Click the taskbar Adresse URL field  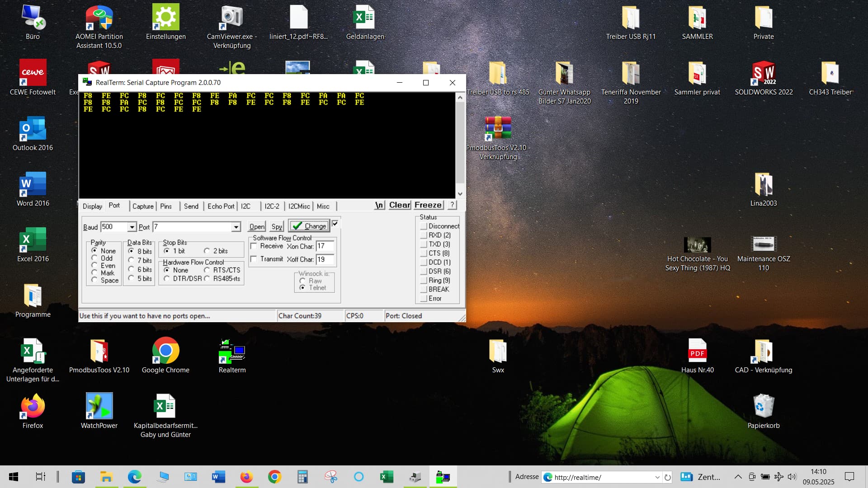point(601,477)
